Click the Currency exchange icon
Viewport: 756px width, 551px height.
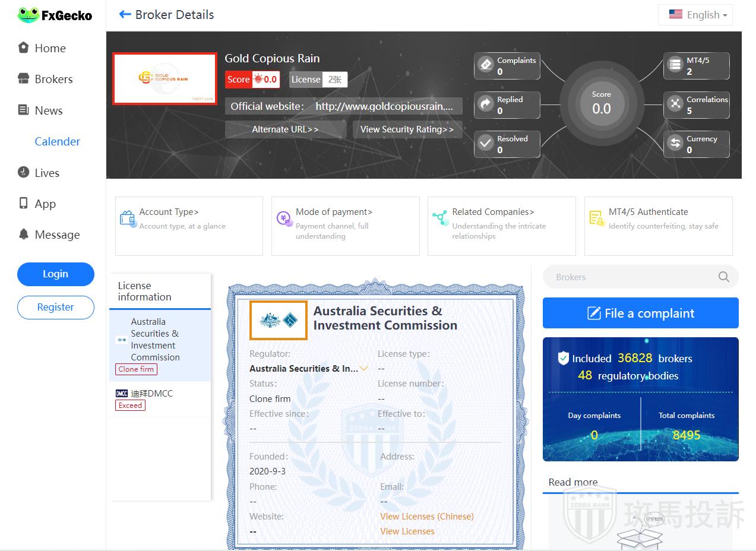click(675, 144)
